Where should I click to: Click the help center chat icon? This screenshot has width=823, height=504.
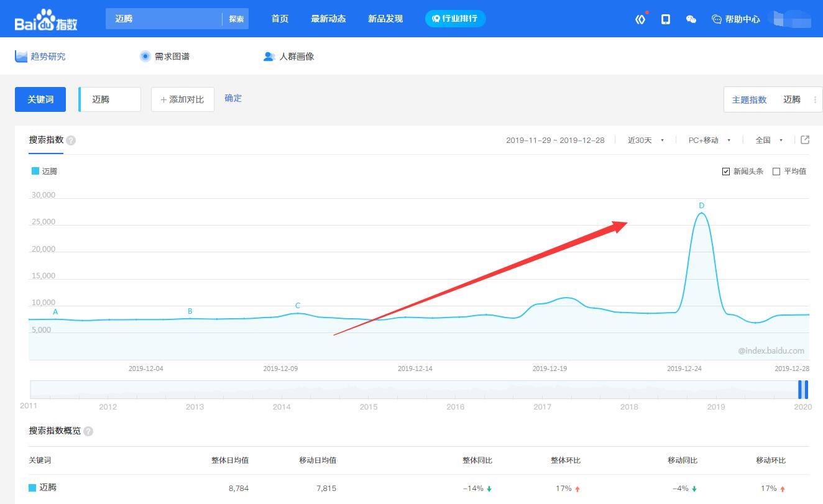[x=717, y=19]
